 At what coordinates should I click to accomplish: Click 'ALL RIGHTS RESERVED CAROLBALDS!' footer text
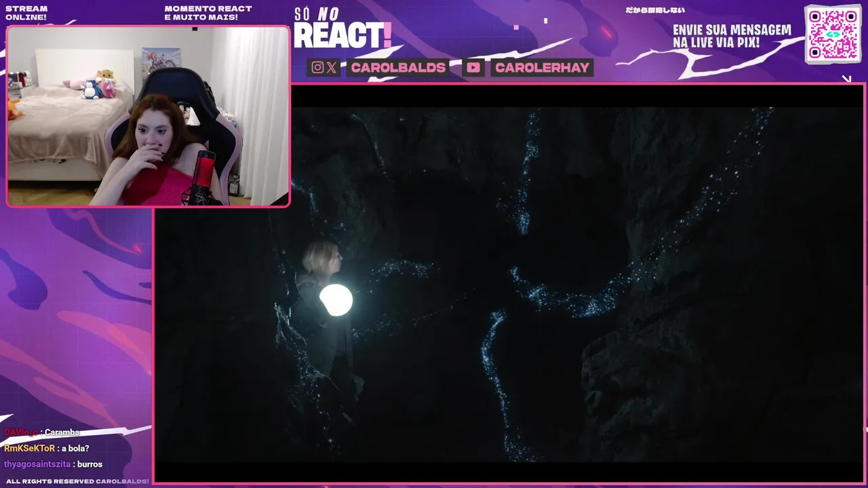pos(77,481)
